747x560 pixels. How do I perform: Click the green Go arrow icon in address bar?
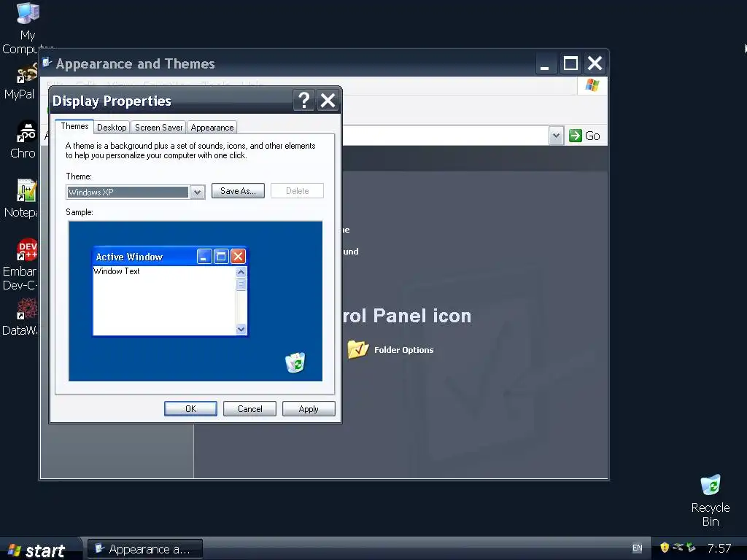[576, 136]
